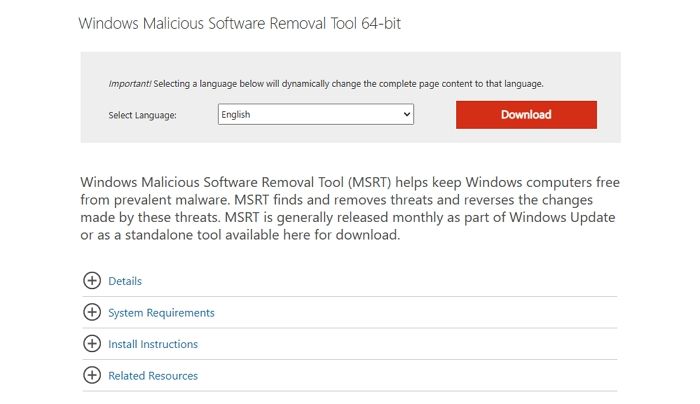This screenshot has width=700, height=404.
Task: Click the plus icon beside Related Resources
Action: coord(92,376)
